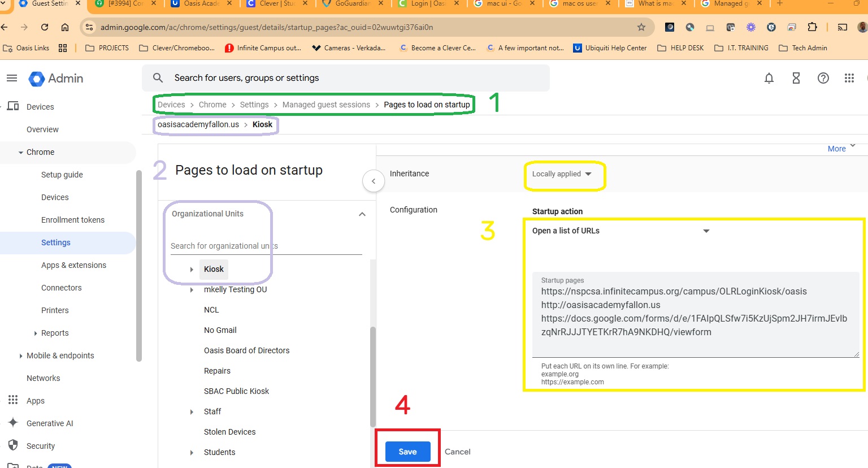
Task: Collapse the organizational units side panel
Action: click(374, 181)
